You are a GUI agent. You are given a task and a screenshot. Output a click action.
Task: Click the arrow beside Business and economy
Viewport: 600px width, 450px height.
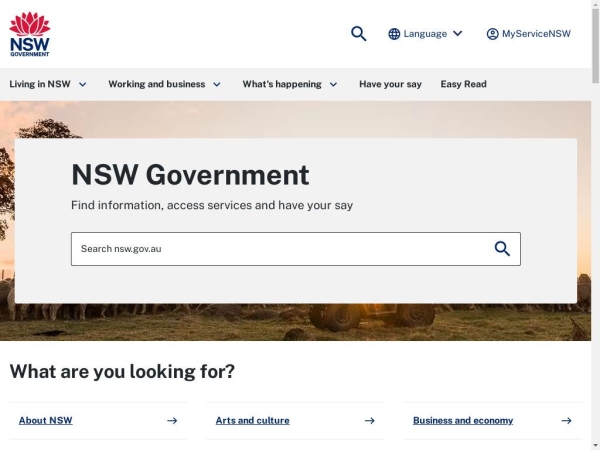pyautogui.click(x=567, y=421)
